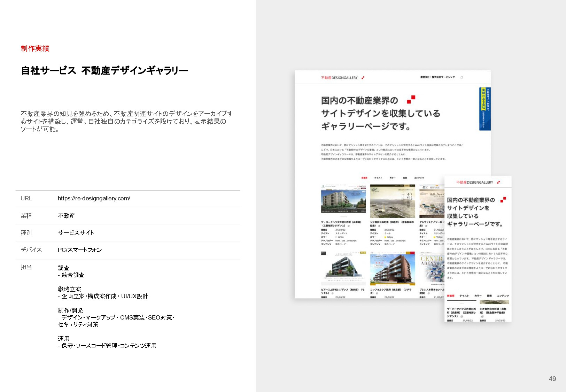Select the 新着順 tab

364,178
